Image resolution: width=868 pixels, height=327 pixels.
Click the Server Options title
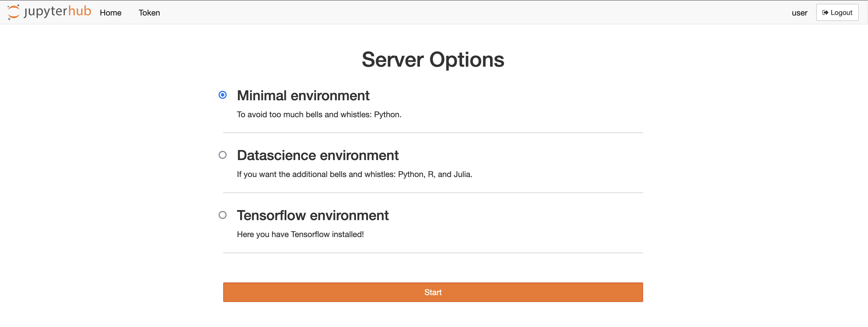click(x=433, y=59)
